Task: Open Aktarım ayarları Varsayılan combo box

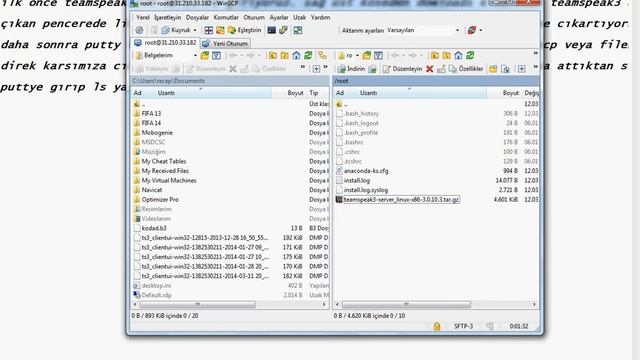Action: tap(423, 30)
